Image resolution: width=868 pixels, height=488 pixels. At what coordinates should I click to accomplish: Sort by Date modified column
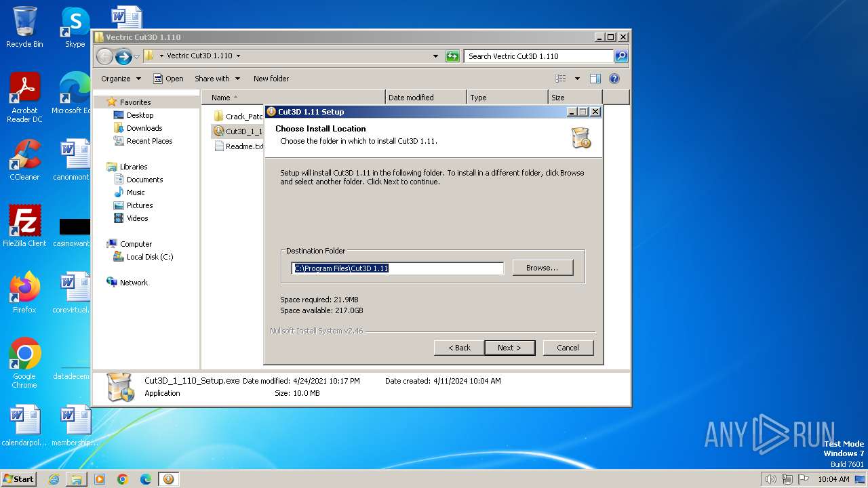pyautogui.click(x=426, y=98)
